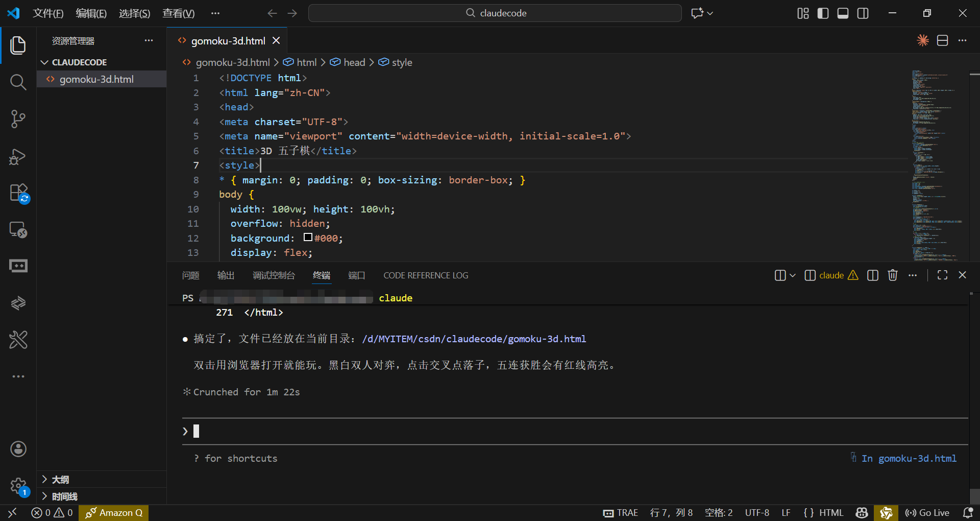Image resolution: width=980 pixels, height=521 pixels.
Task: Open terminal panel more actions ellipsis
Action: pos(913,275)
